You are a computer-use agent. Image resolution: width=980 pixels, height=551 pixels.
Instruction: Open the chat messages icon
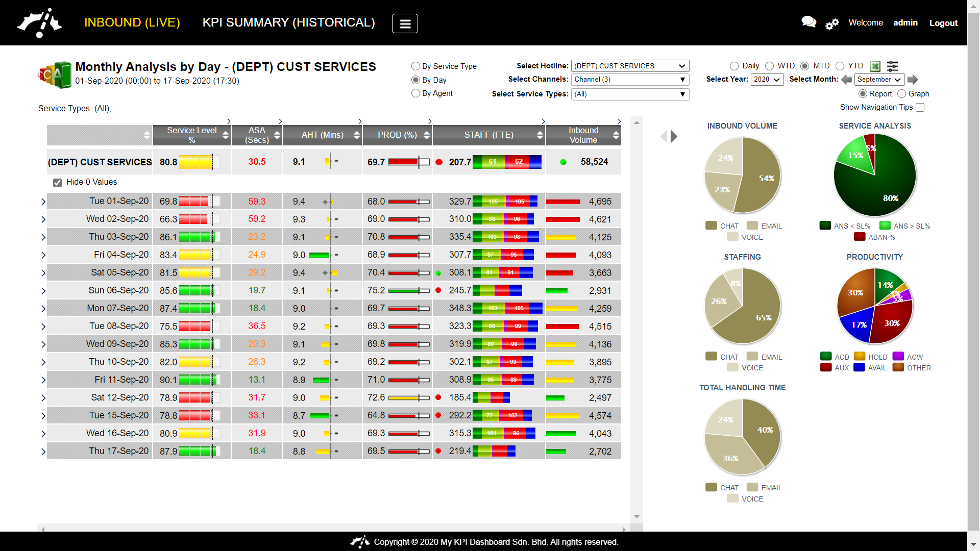tap(808, 22)
